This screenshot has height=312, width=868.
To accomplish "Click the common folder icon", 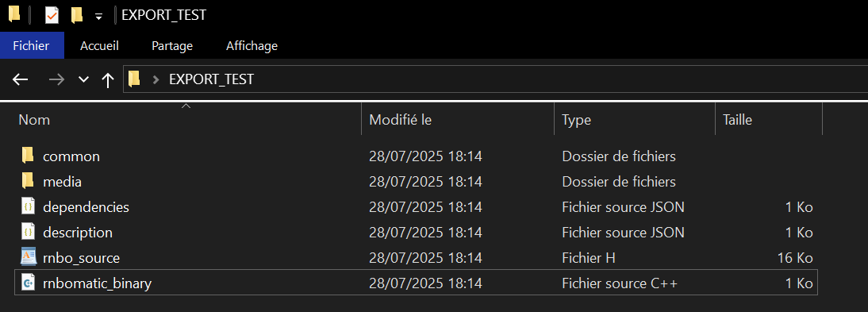I will click(x=28, y=156).
